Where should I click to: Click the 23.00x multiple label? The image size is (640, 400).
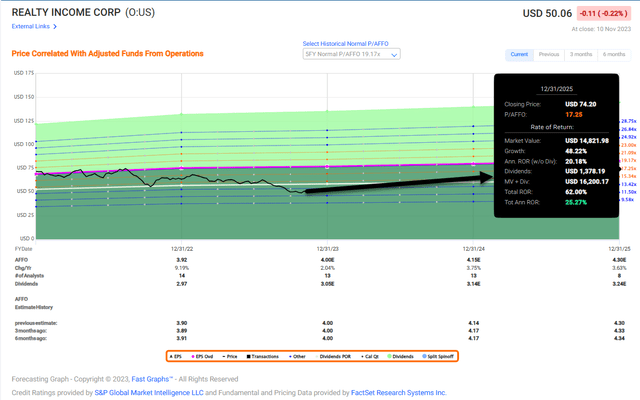(x=629, y=145)
